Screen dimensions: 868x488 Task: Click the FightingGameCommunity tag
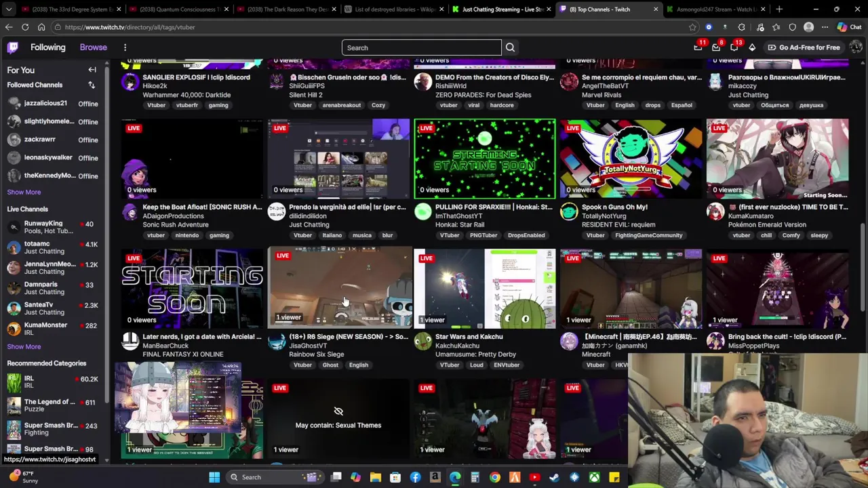pyautogui.click(x=648, y=235)
